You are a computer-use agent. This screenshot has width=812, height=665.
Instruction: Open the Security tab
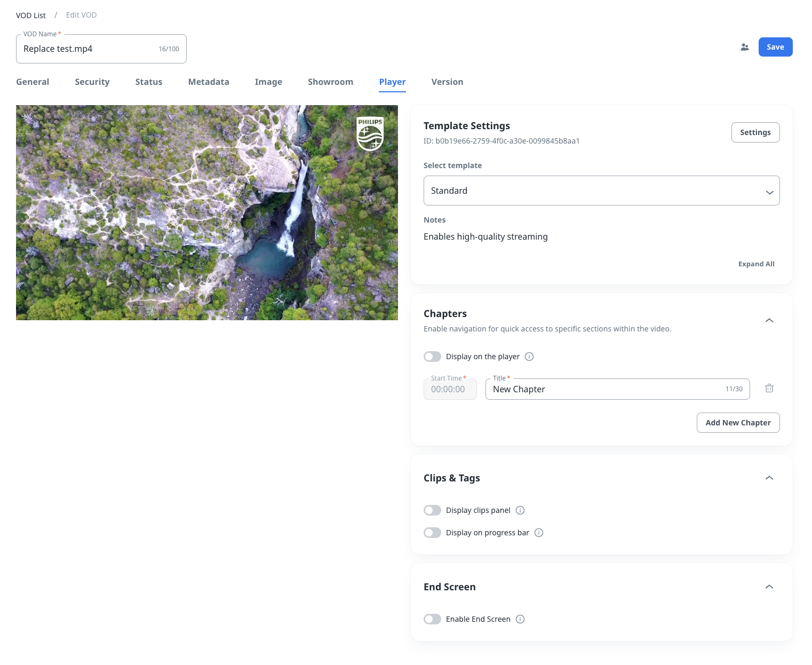coord(92,82)
